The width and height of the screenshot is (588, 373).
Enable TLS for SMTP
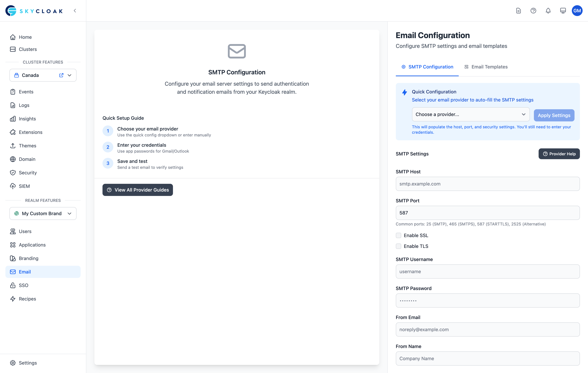tap(398, 246)
